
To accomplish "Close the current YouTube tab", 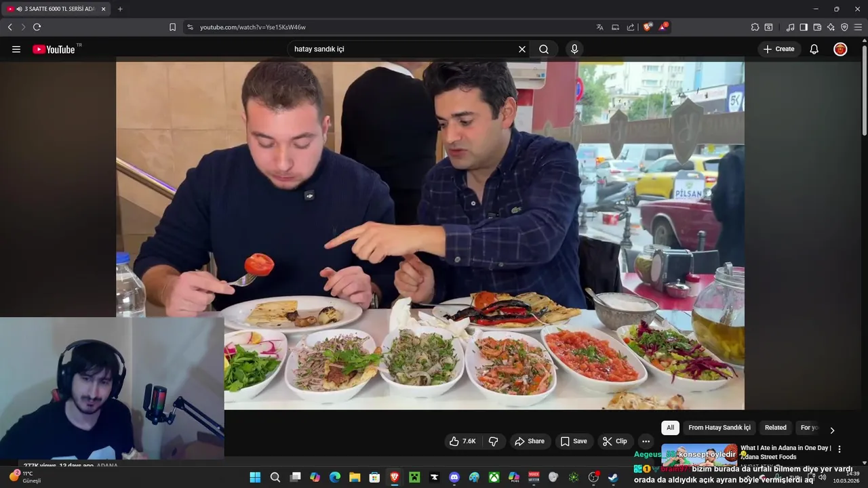I will point(103,9).
